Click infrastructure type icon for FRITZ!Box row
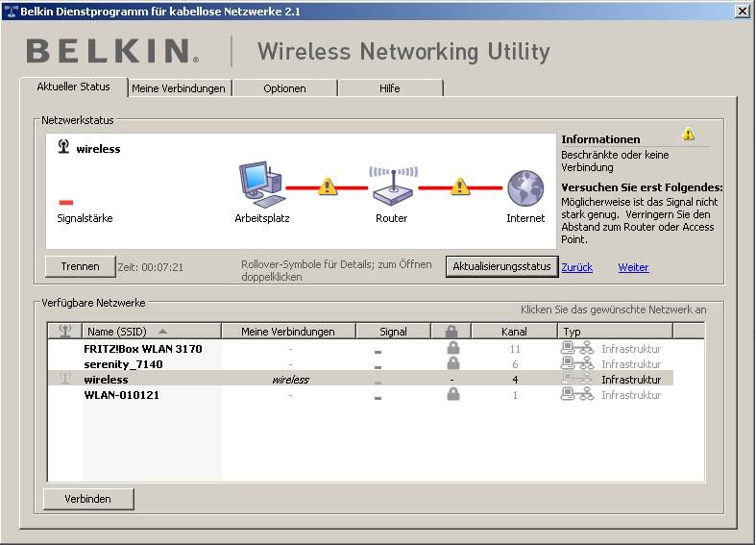 coord(577,348)
